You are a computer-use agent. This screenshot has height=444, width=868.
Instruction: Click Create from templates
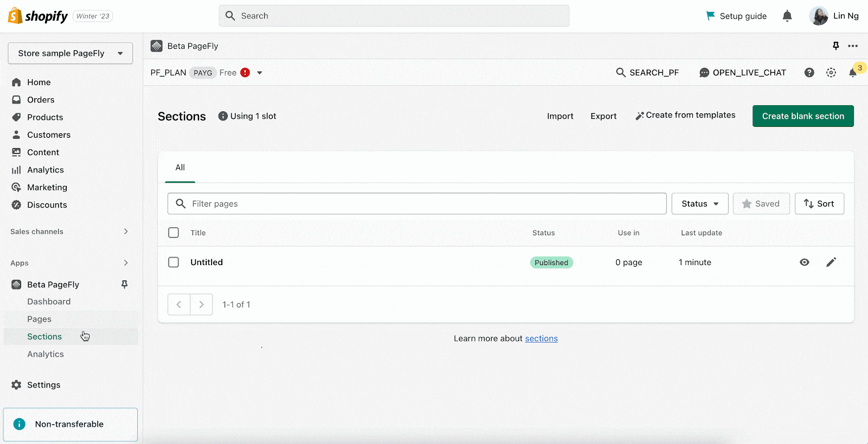(x=685, y=115)
